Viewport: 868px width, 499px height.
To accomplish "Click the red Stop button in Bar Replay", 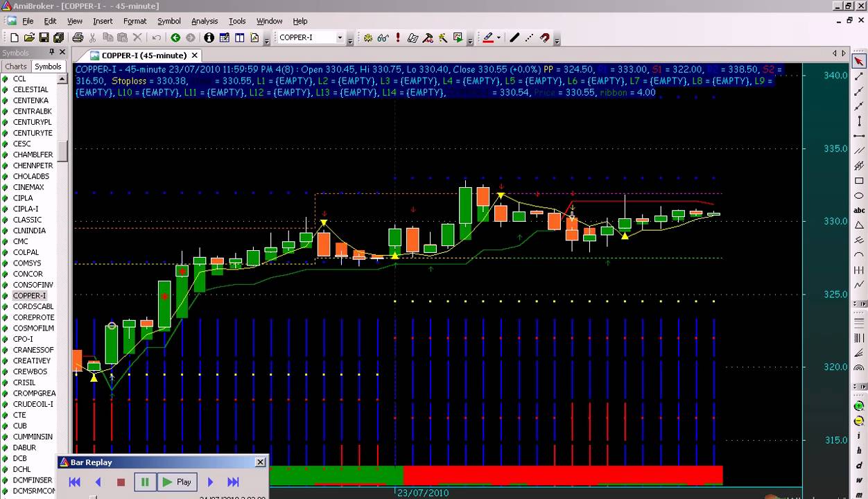I will [x=121, y=482].
